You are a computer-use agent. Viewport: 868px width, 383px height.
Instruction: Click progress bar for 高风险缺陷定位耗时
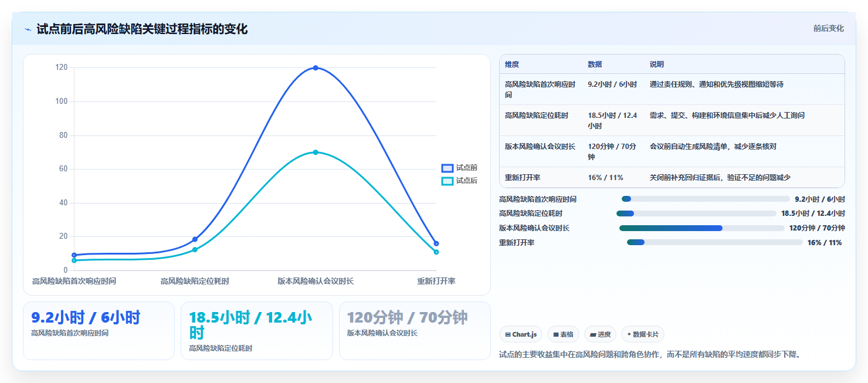click(x=696, y=213)
